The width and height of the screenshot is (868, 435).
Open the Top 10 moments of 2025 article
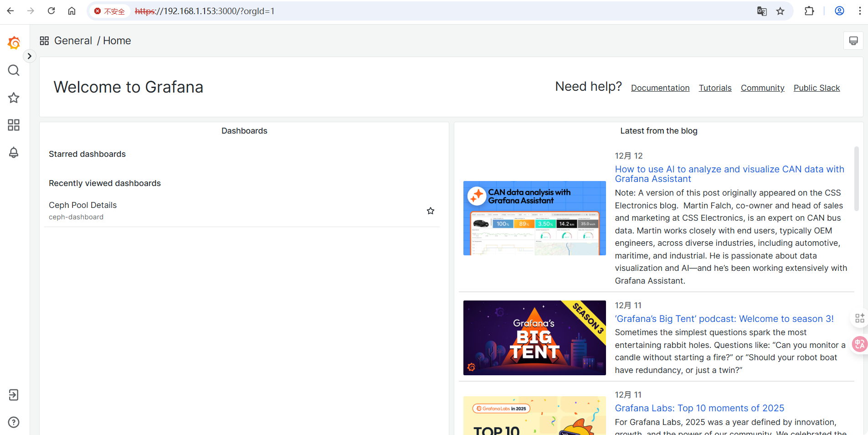[700, 408]
